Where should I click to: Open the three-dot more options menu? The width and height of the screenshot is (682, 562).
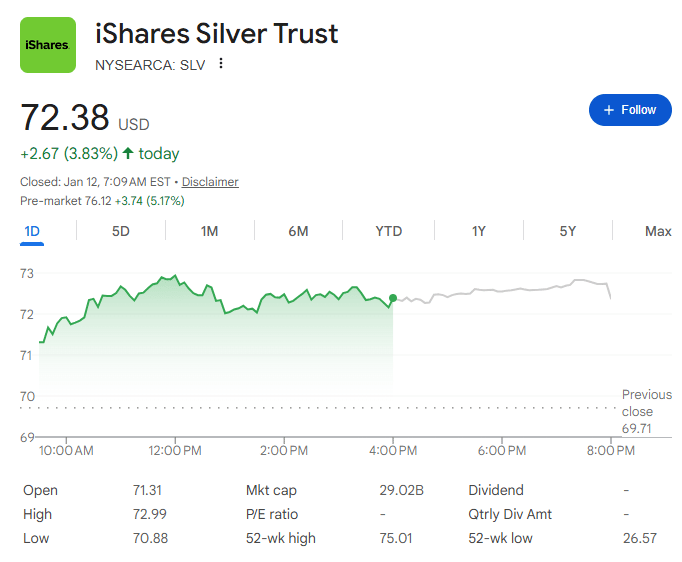[x=221, y=64]
